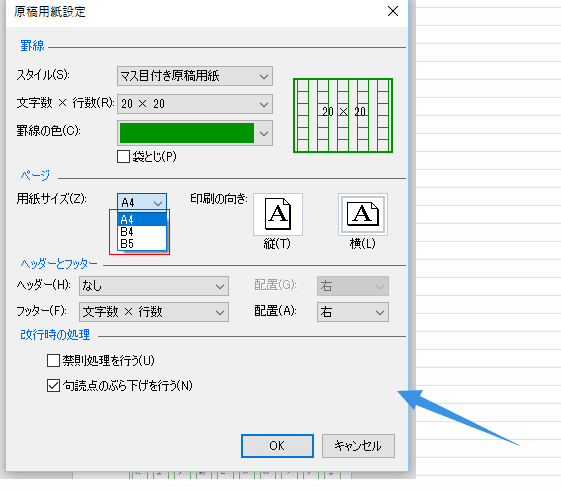
Task: Enable the 袋とじ(P) checkbox
Action: coord(123,157)
